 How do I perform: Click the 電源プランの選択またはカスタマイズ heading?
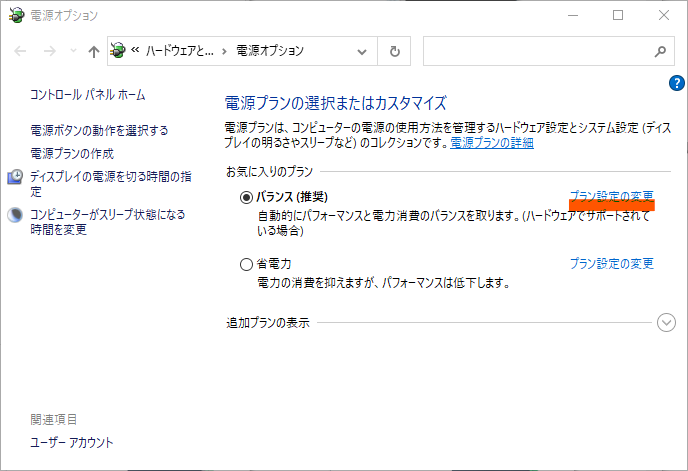336,103
